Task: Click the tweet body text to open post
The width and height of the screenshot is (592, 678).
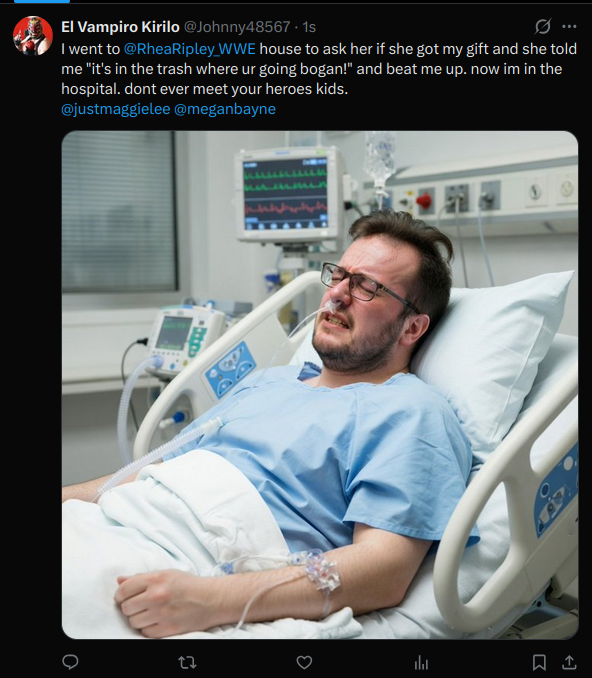Action: click(319, 69)
